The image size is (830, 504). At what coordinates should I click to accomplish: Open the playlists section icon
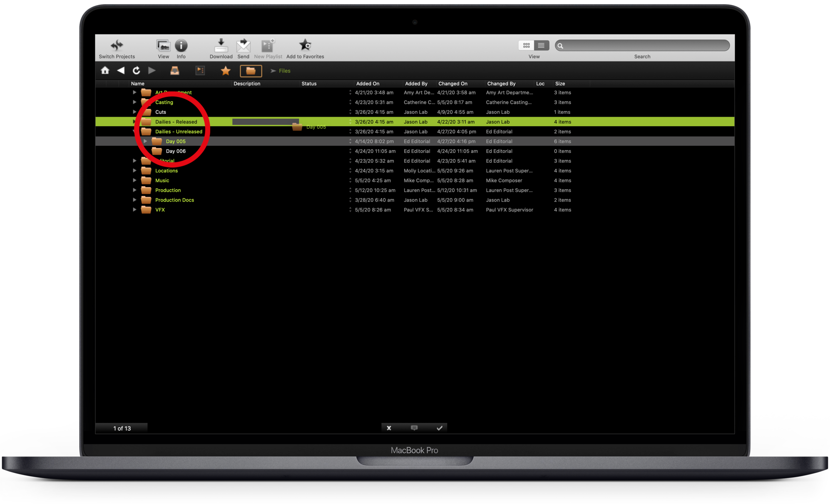tap(200, 70)
